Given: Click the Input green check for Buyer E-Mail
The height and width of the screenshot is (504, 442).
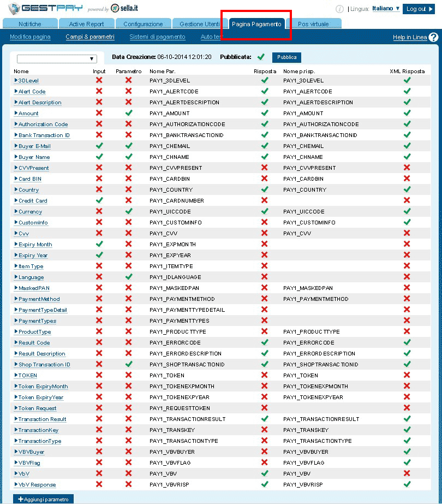Looking at the screenshot, I should [99, 146].
